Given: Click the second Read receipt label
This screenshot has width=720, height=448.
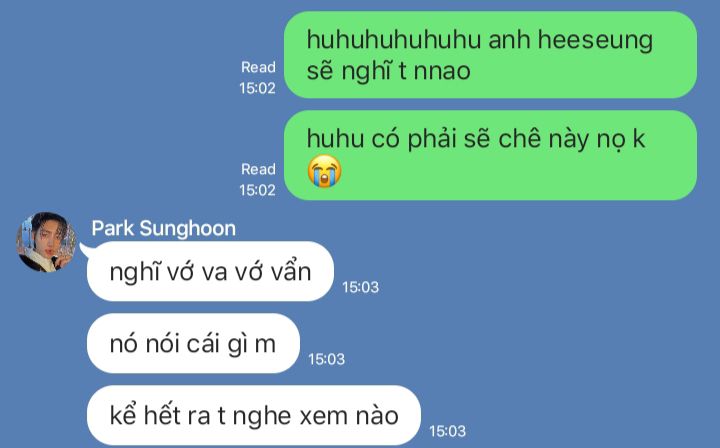Looking at the screenshot, I should 259,169.
